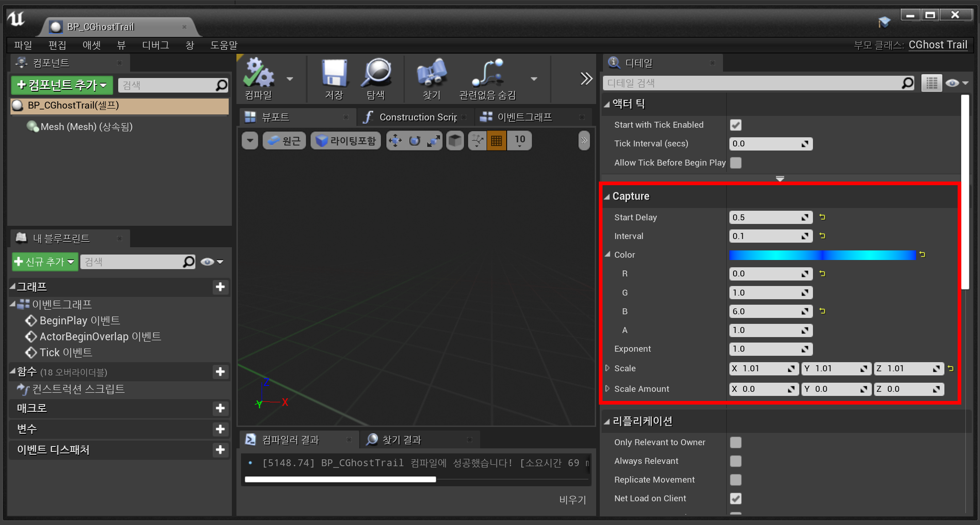Click the 비우기 clear button in compiler results
This screenshot has width=980, height=525.
[572, 499]
